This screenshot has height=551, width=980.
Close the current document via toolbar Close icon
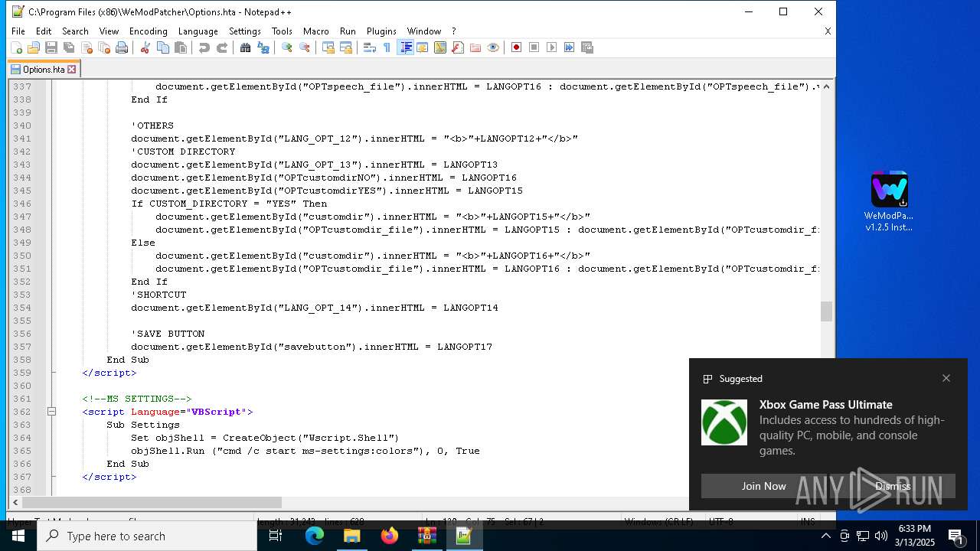click(87, 47)
